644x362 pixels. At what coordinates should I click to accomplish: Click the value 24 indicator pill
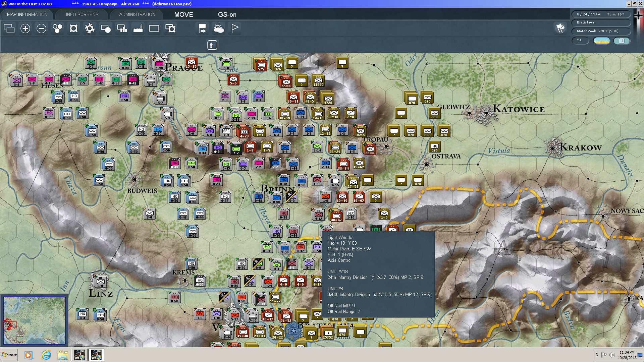[x=580, y=40]
